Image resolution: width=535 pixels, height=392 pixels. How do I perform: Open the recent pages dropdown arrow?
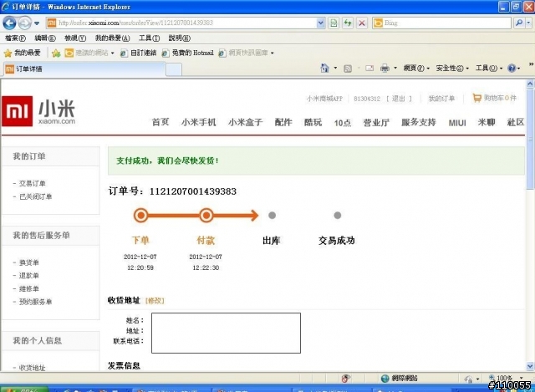(37, 23)
